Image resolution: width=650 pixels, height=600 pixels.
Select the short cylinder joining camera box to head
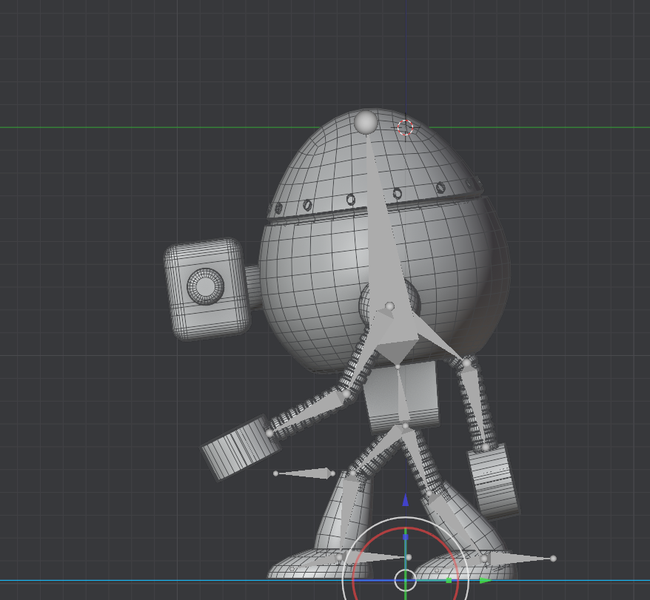point(253,287)
